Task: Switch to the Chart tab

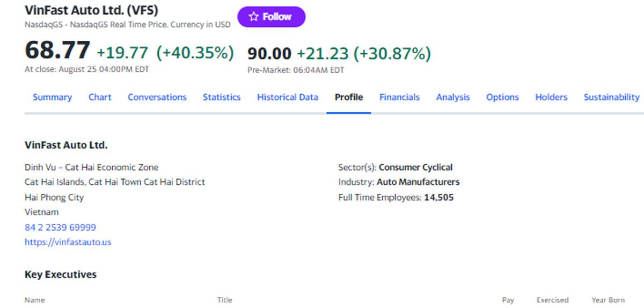Action: (100, 97)
